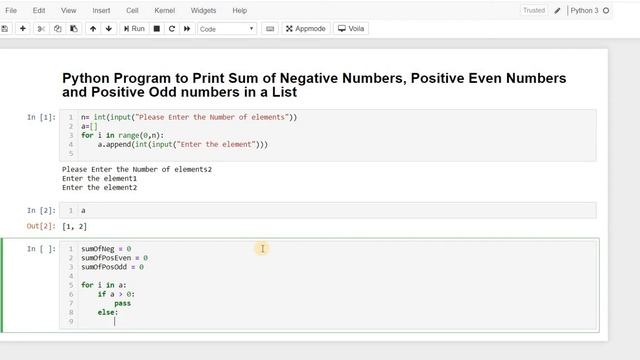640x360 pixels.
Task: Open the Edit menu
Action: coord(39,11)
